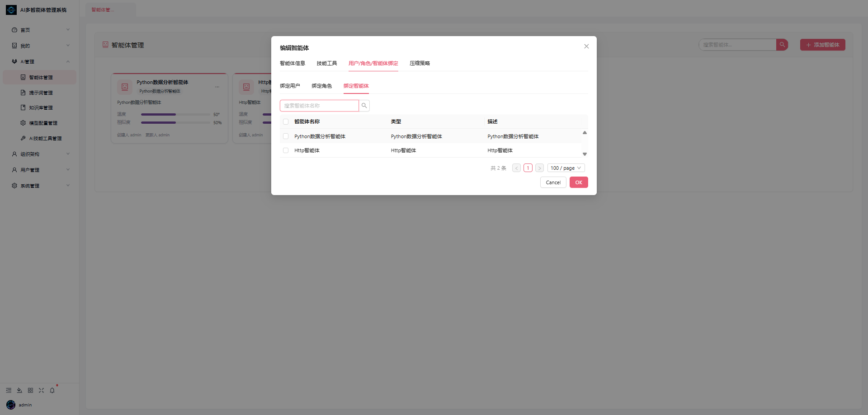
Task: Select the 绑定角色 sub-tab
Action: (x=321, y=86)
